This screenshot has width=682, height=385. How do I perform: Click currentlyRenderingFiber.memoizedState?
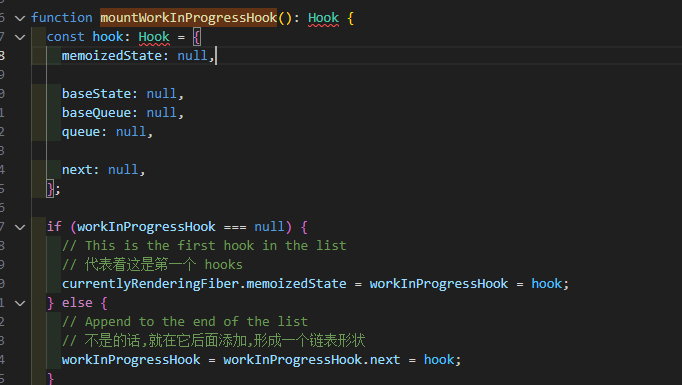pos(204,284)
